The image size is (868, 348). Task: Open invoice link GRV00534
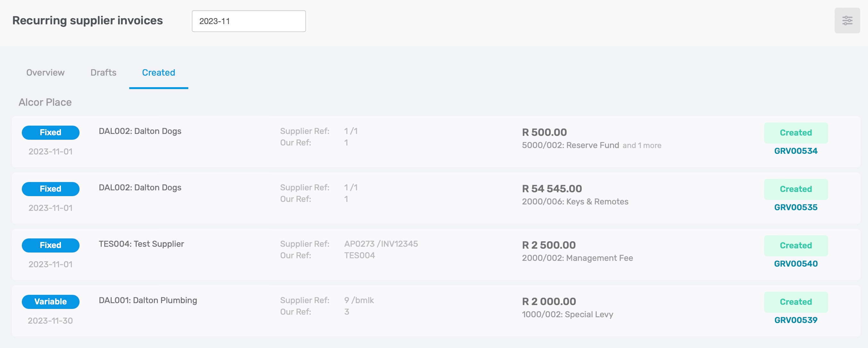point(796,151)
